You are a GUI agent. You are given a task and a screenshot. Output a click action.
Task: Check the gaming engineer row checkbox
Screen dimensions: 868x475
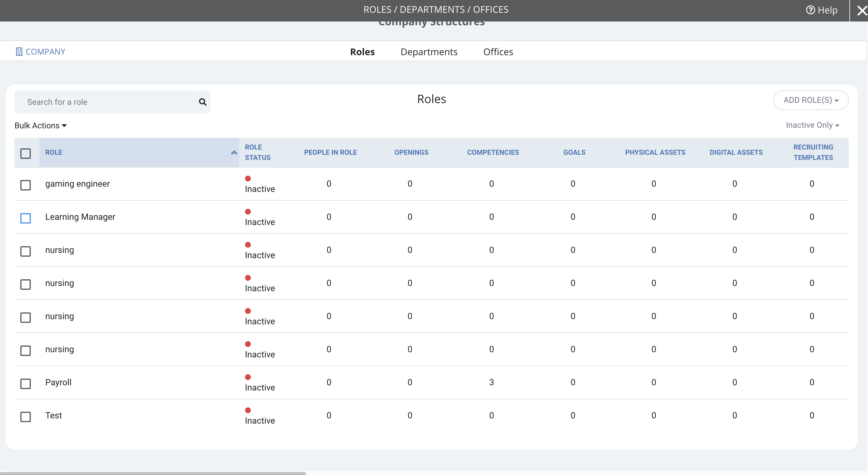click(x=26, y=185)
